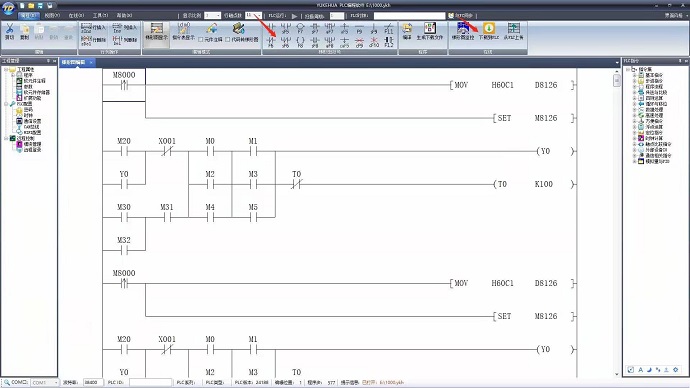Click the ladder editor vertical scrollbar thumb

click(617, 80)
